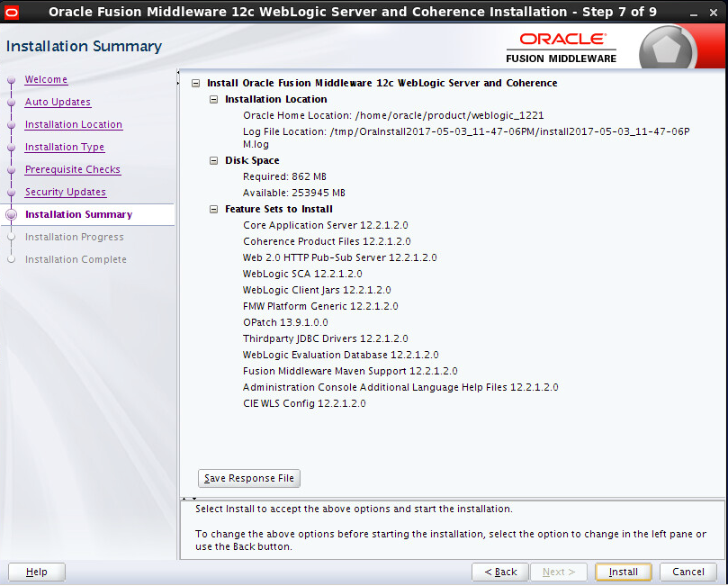Click the Installation Summary step bullet icon
This screenshot has height=586, width=728.
tap(12, 215)
